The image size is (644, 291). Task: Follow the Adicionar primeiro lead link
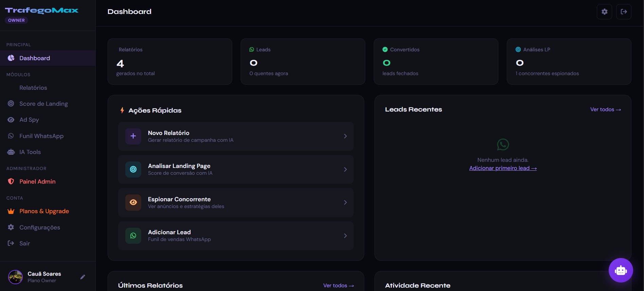(503, 168)
